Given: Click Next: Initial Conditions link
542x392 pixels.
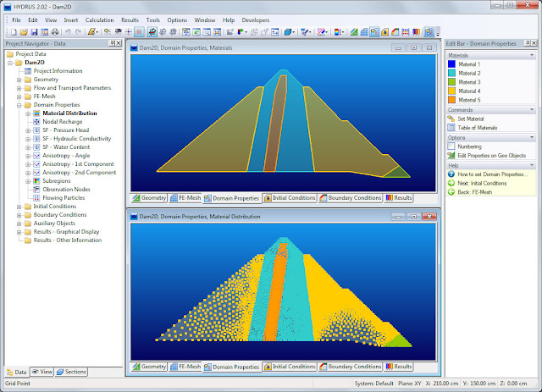Looking at the screenshot, I should tap(482, 183).
